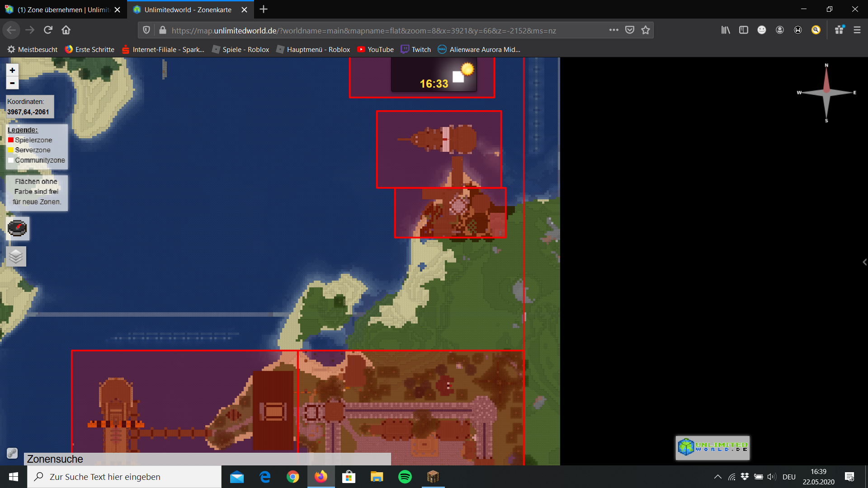Go back to previous page

tap(11, 30)
